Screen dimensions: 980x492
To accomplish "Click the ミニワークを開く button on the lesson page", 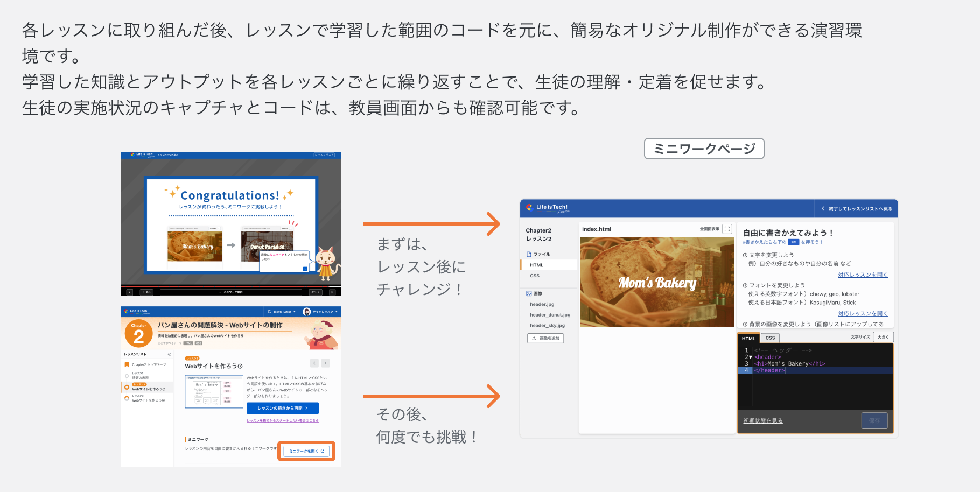I will (x=306, y=451).
